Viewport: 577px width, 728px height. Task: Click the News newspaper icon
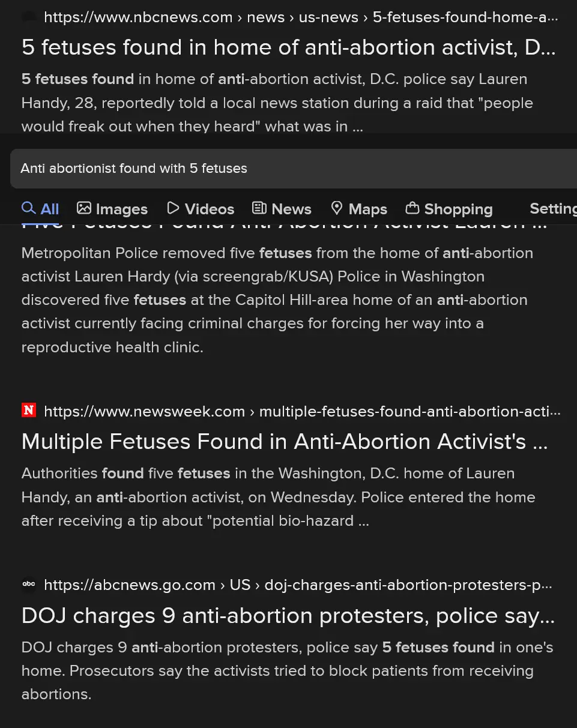coord(259,208)
